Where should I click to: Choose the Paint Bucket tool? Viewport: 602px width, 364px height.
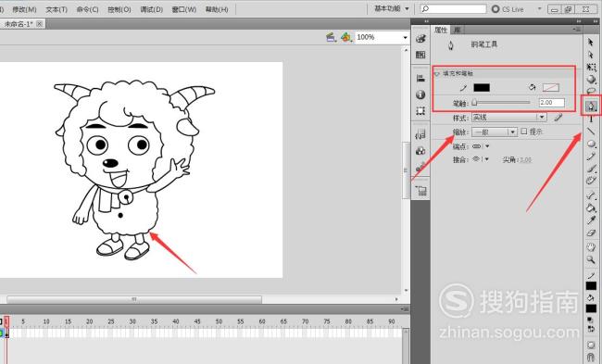tap(591, 207)
